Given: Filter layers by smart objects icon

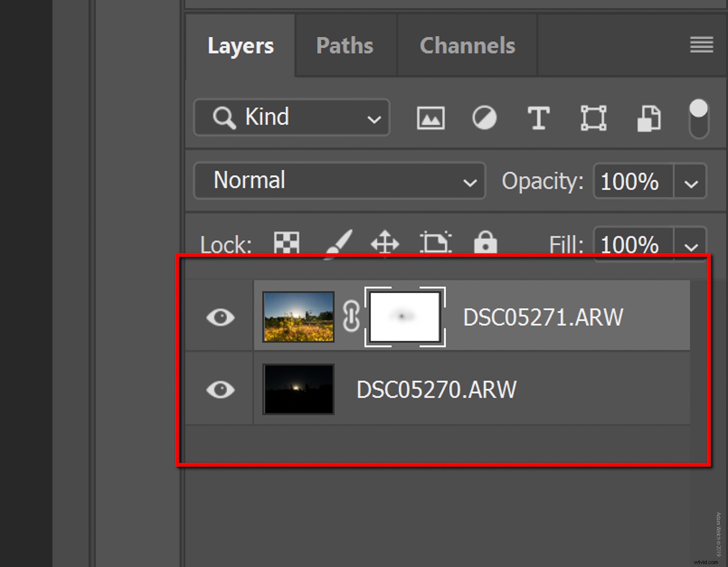Looking at the screenshot, I should pyautogui.click(x=649, y=118).
